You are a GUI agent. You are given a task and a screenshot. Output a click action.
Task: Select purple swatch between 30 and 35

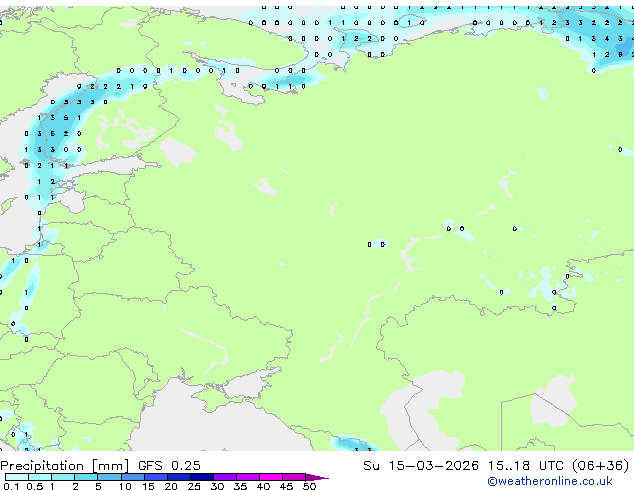tap(225, 477)
